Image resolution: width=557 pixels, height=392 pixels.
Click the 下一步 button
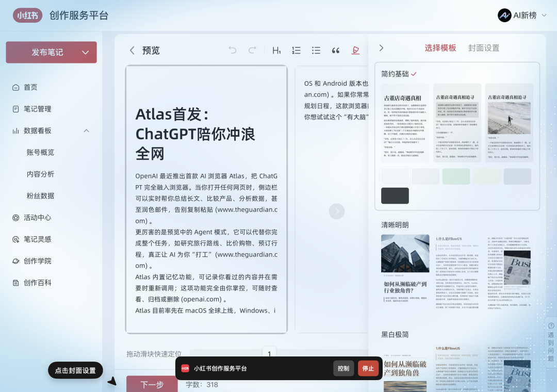coord(152,384)
